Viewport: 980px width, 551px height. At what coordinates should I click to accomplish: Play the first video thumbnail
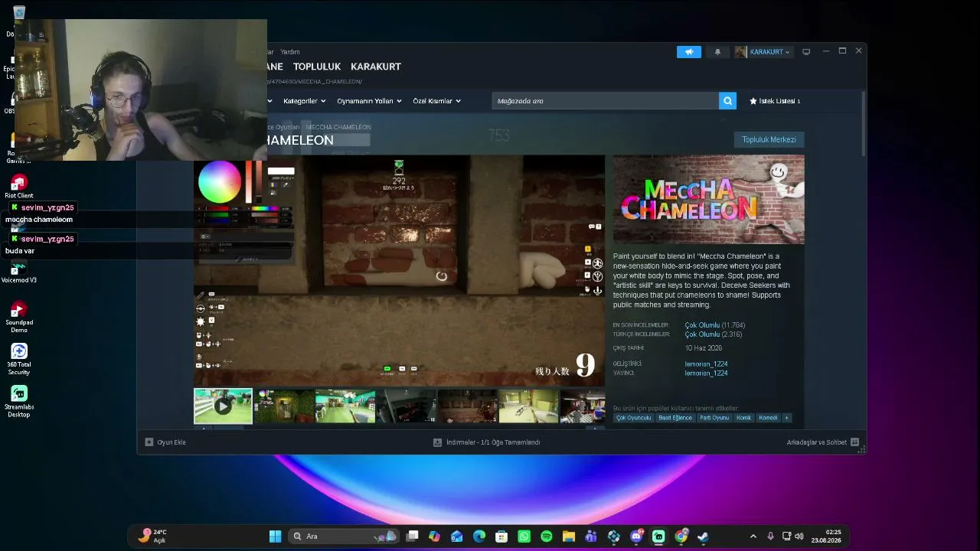click(223, 406)
